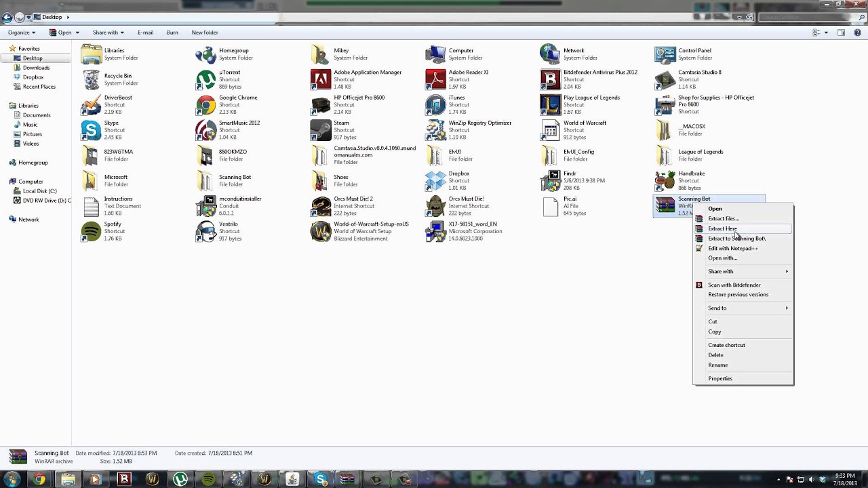
Task: Select the iTunes shortcut icon
Action: tap(435, 104)
